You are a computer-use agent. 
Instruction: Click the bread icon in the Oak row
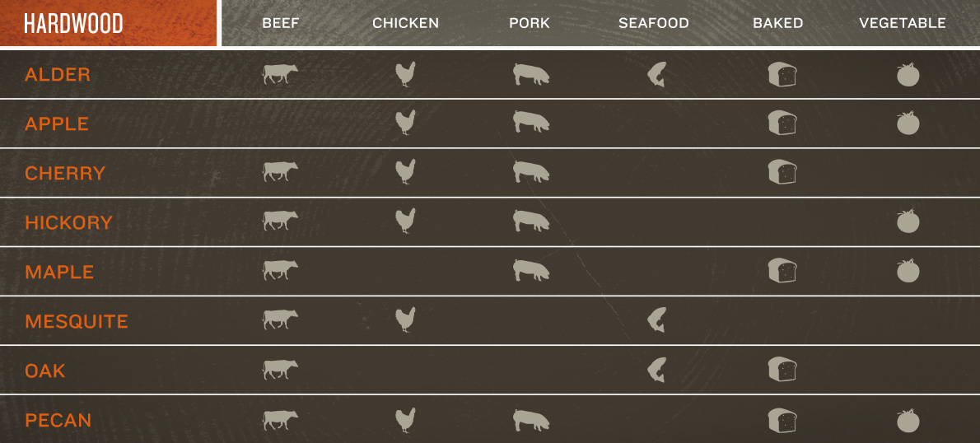coord(782,370)
